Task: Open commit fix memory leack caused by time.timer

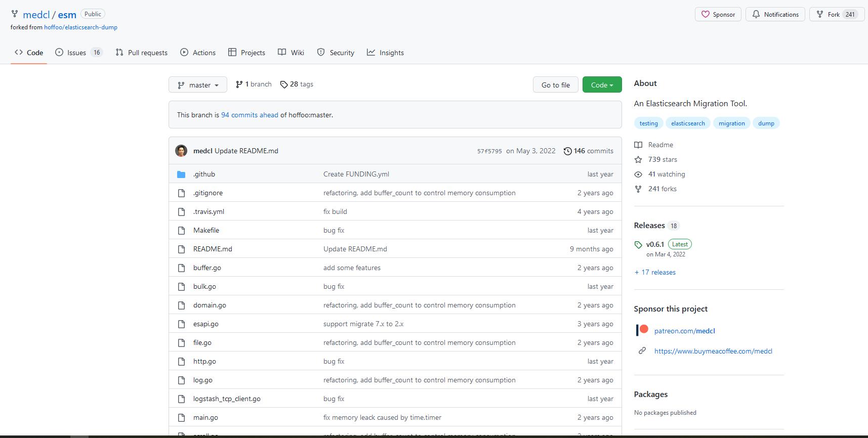Action: (382, 417)
